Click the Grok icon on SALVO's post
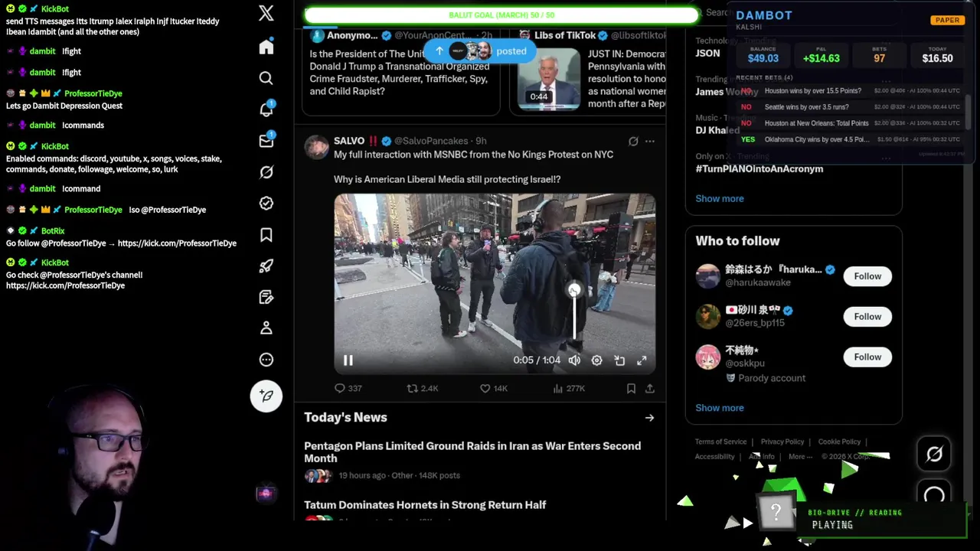This screenshot has height=551, width=980. [633, 141]
